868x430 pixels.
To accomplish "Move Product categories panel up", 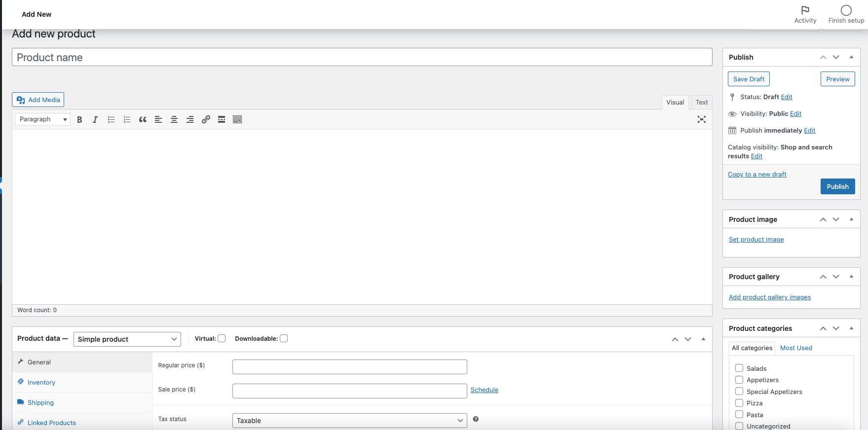I will 823,328.
